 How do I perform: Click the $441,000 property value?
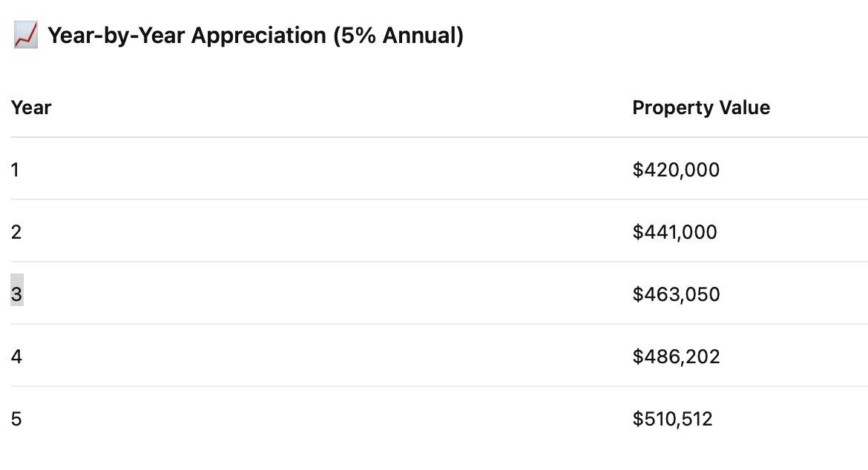(x=675, y=232)
